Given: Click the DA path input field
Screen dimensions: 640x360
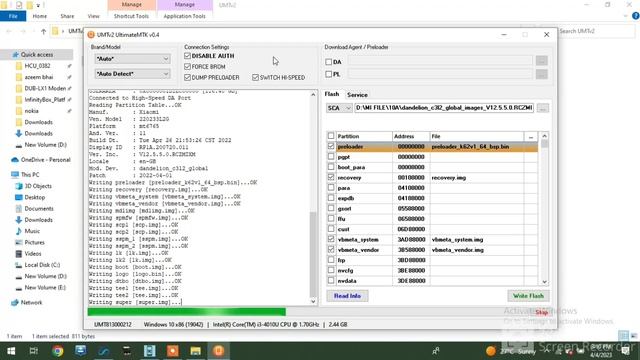Looking at the screenshot, I should (x=440, y=61).
